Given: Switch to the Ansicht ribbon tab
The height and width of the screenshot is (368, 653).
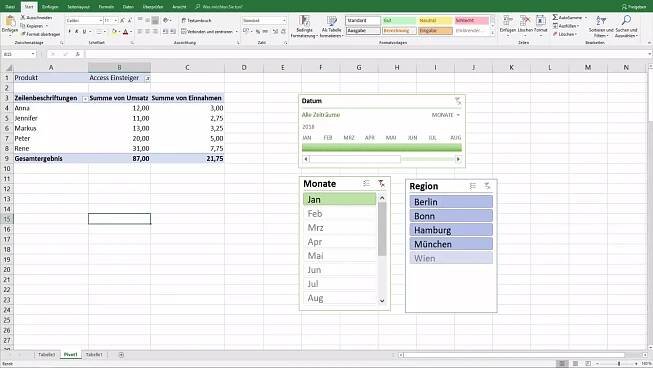Looking at the screenshot, I should 179,7.
